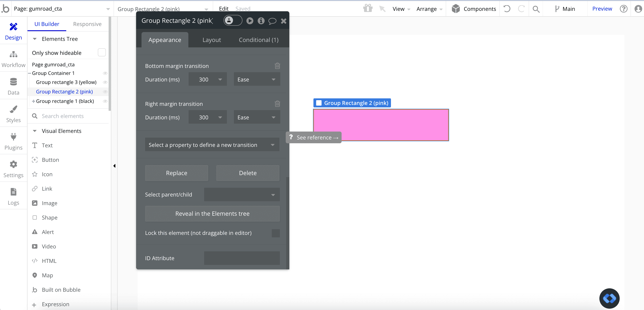644x310 pixels.
Task: Switch to the Responsive tab
Action: point(87,24)
